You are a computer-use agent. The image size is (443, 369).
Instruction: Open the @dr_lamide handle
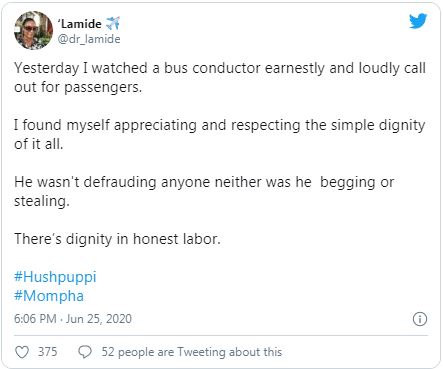coord(89,39)
